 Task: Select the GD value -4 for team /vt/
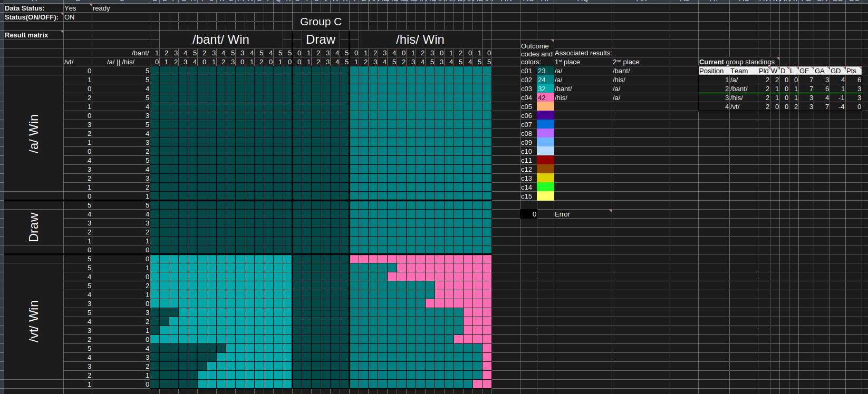pyautogui.click(x=838, y=107)
